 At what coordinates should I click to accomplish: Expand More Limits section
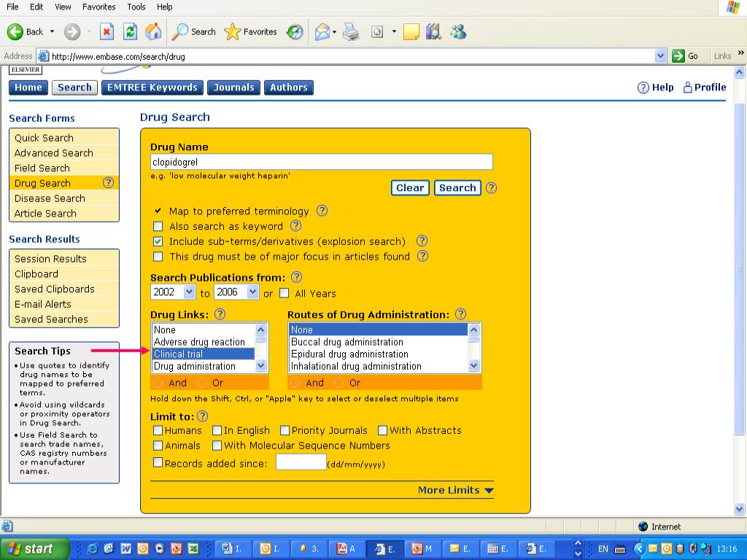[x=455, y=490]
